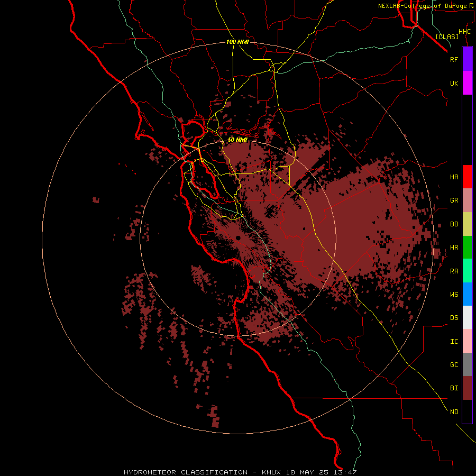Click the '[CLAS]' units label
This screenshot has height=476, width=476.
tap(447, 36)
